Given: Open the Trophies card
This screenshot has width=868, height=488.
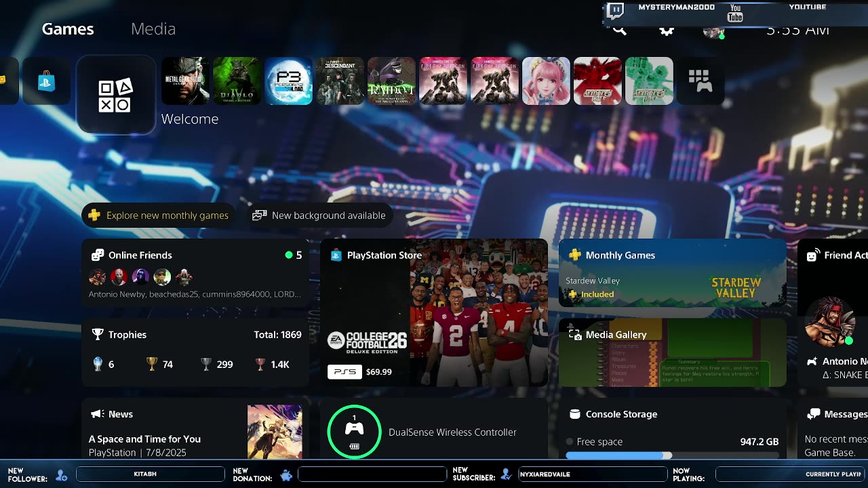Looking at the screenshot, I should pyautogui.click(x=195, y=352).
